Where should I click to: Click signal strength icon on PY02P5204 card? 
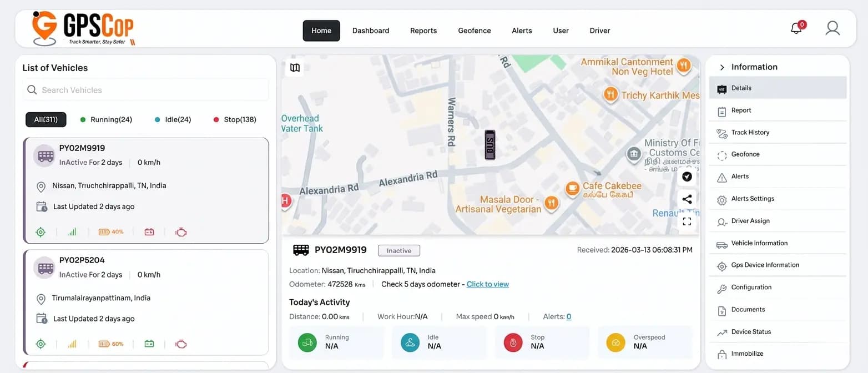(72, 344)
